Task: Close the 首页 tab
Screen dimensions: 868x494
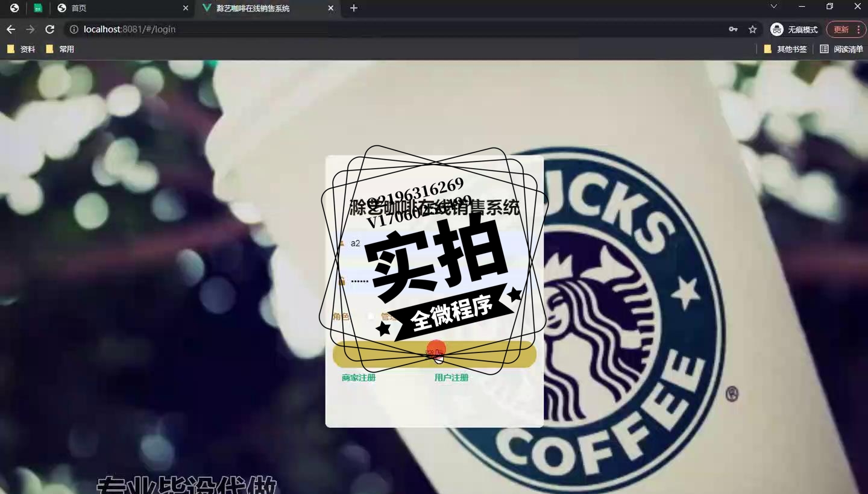Action: pyautogui.click(x=186, y=8)
